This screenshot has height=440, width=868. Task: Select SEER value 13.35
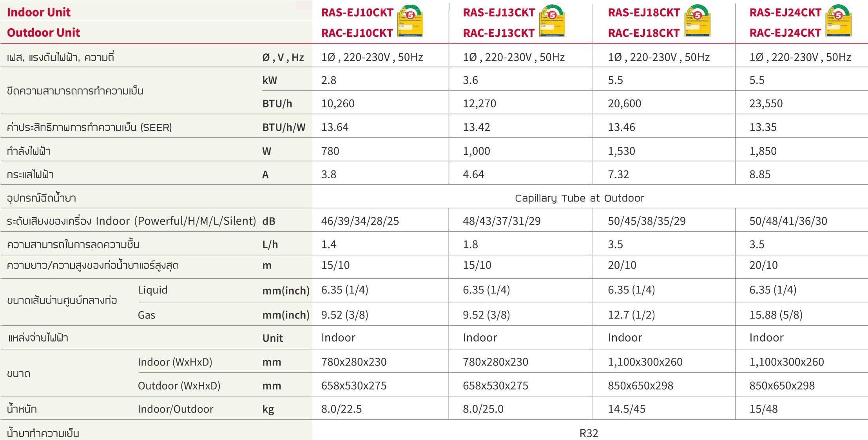[x=763, y=127]
